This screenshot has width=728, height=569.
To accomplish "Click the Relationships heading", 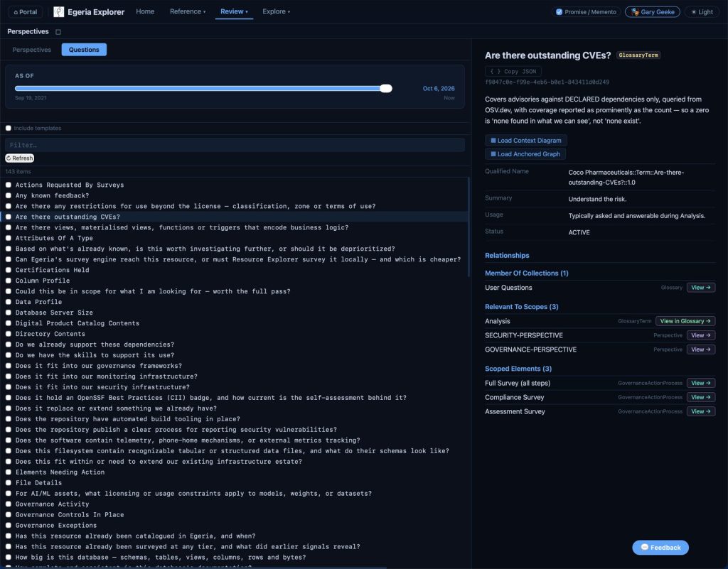I will tap(507, 256).
